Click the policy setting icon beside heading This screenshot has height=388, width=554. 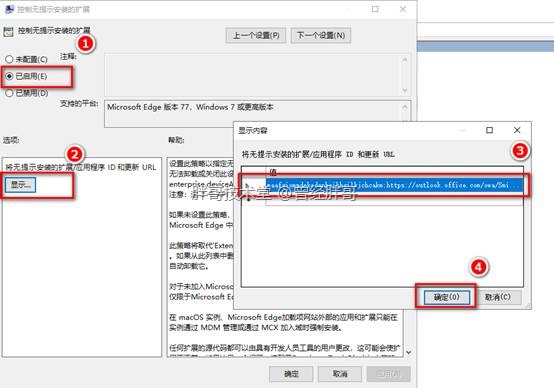(x=8, y=32)
